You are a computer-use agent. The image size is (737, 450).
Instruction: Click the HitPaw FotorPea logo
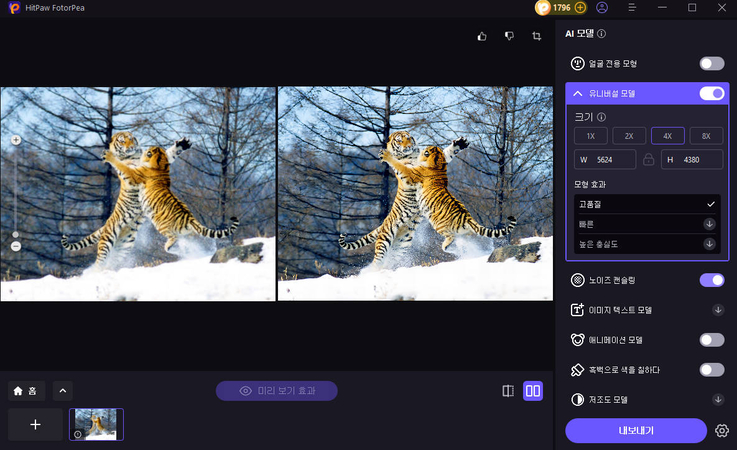click(x=14, y=8)
